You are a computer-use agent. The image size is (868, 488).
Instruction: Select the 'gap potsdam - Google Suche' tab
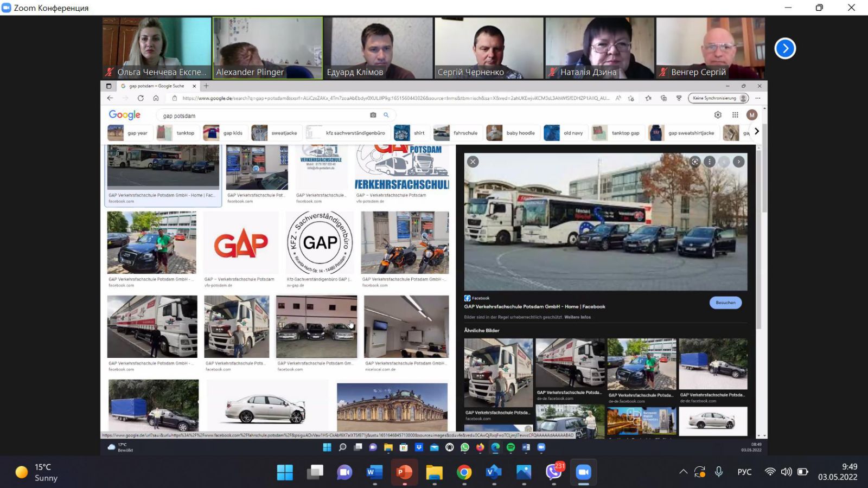(x=157, y=86)
